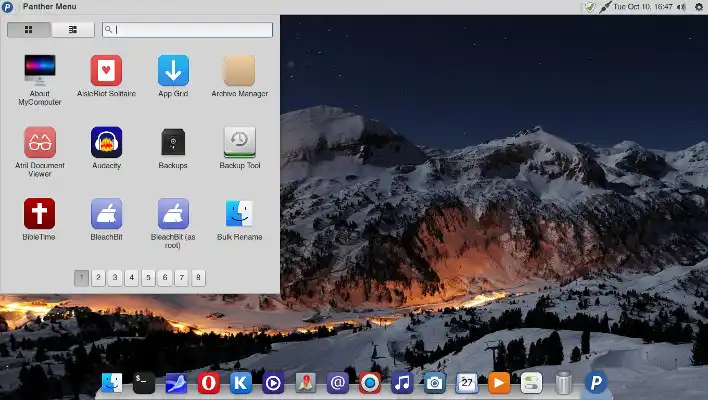Launch Audacity from the app grid
Image resolution: width=708 pixels, height=400 pixels.
click(x=106, y=144)
